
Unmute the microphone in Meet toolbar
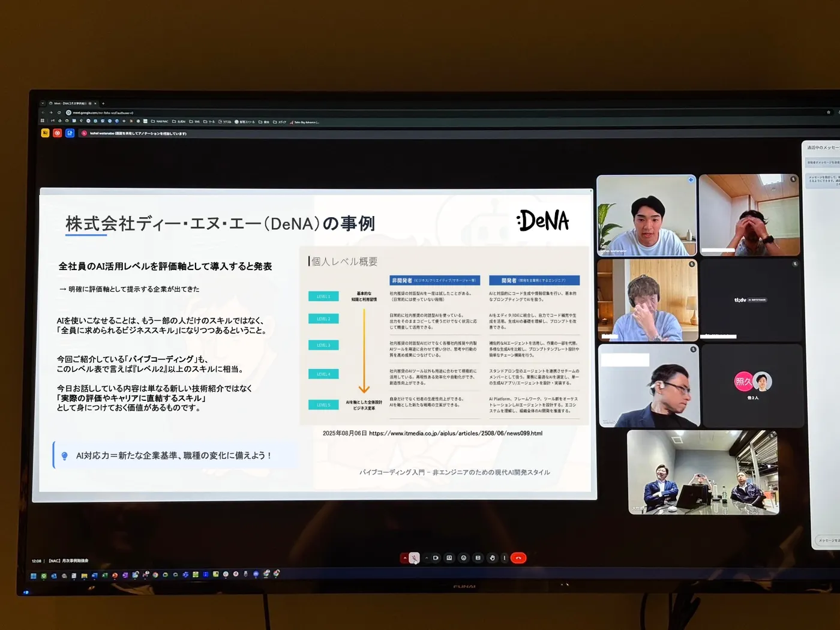[414, 558]
